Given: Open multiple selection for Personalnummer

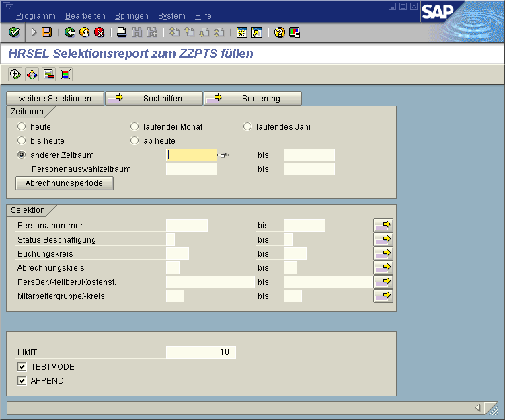Looking at the screenshot, I should 383,225.
